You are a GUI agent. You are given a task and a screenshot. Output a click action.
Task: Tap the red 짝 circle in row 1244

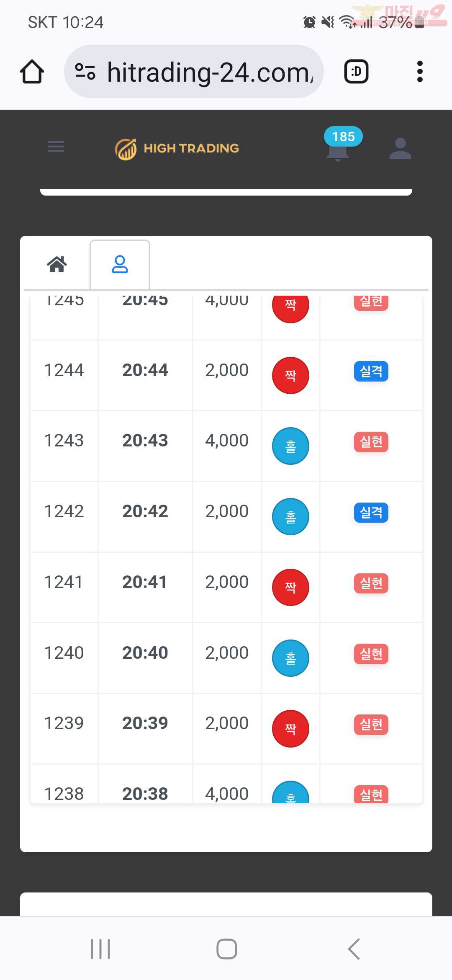(290, 375)
